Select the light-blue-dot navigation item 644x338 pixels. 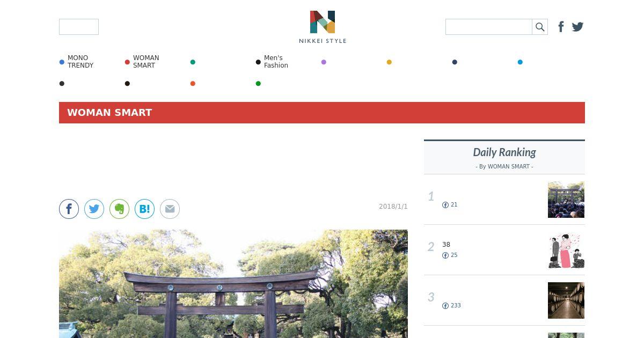(x=520, y=62)
